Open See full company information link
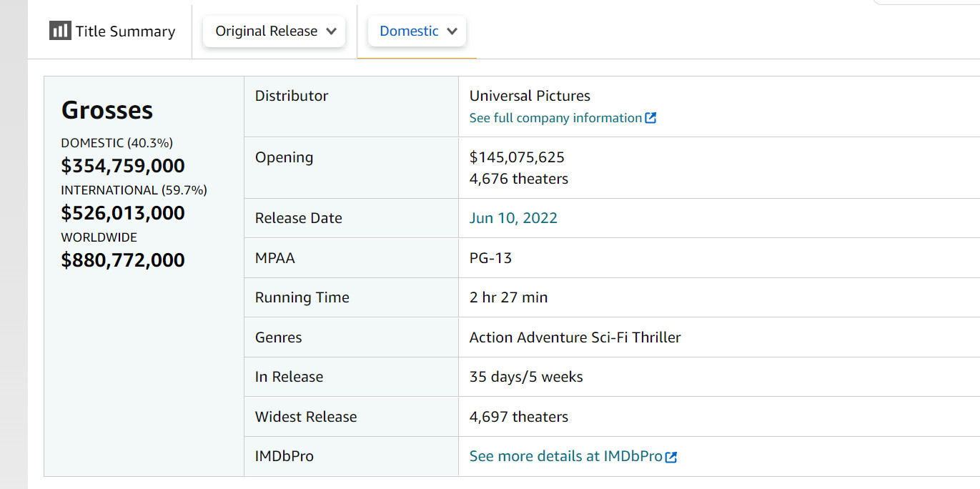 (555, 118)
